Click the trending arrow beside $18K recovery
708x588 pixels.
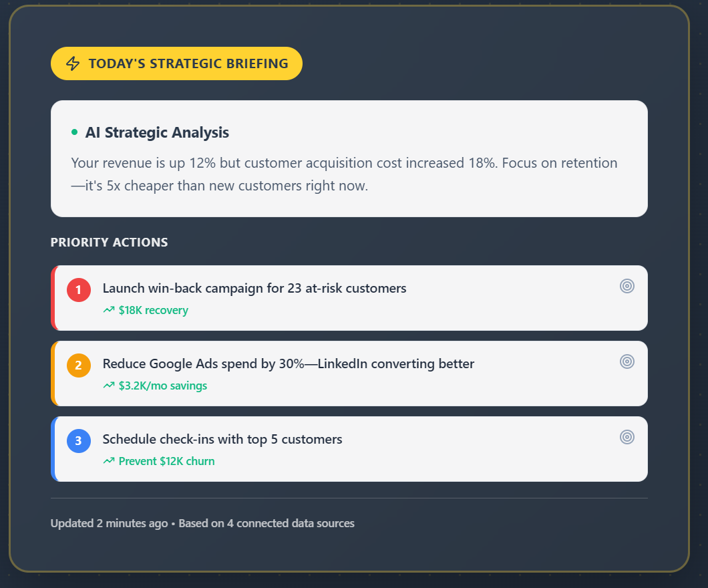click(108, 309)
